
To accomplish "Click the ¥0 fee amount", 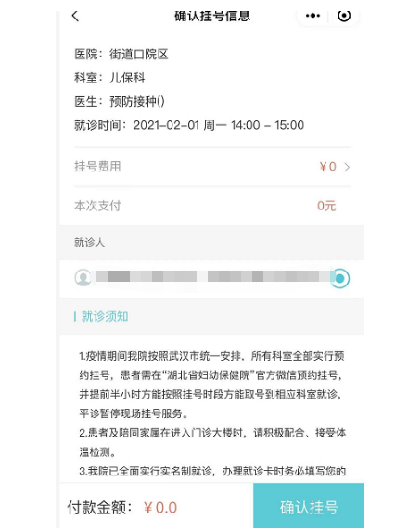I will point(327,167).
